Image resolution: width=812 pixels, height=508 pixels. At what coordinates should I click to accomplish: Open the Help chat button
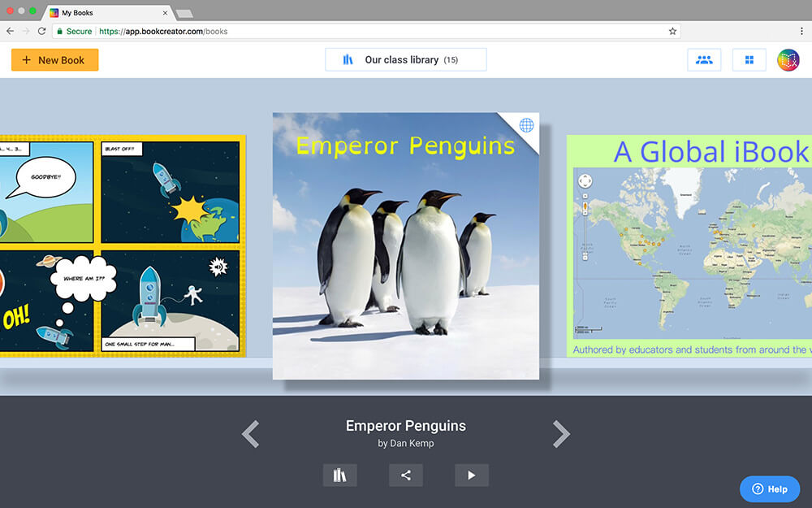(770, 488)
